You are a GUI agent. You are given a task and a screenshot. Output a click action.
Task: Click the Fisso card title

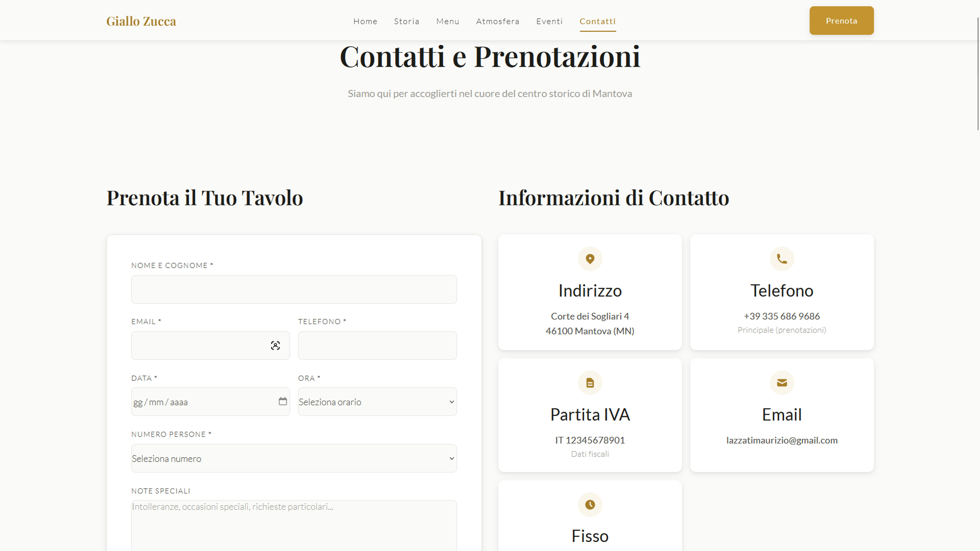tap(590, 536)
